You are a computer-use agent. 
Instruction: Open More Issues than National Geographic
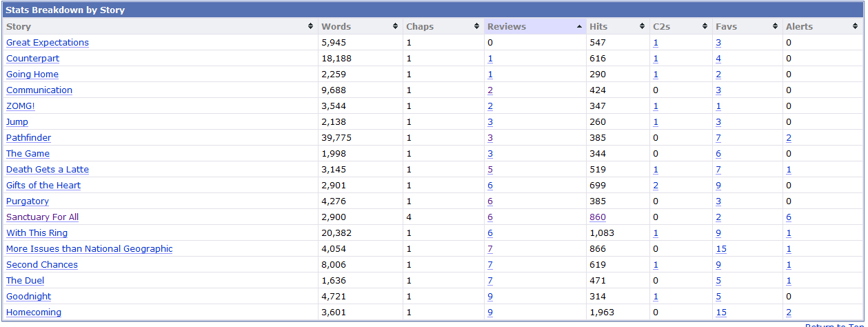point(90,249)
